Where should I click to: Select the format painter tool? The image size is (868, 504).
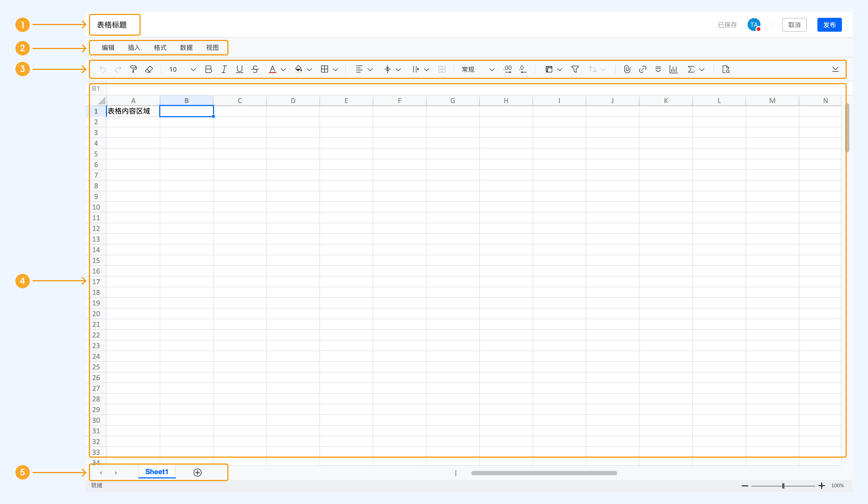(133, 69)
